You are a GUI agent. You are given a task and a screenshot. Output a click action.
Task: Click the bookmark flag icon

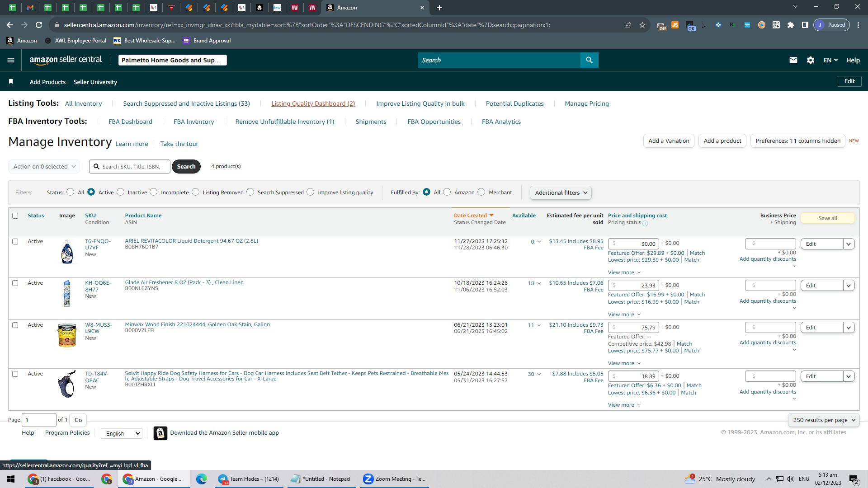coord(11,82)
